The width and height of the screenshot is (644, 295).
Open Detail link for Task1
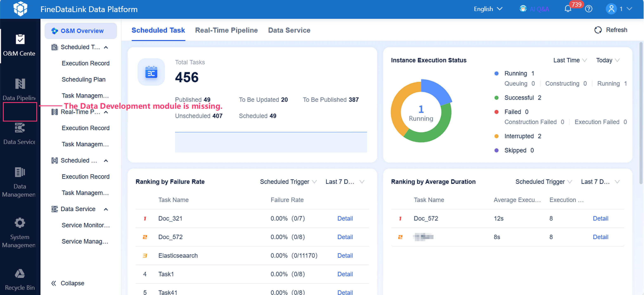(x=345, y=274)
